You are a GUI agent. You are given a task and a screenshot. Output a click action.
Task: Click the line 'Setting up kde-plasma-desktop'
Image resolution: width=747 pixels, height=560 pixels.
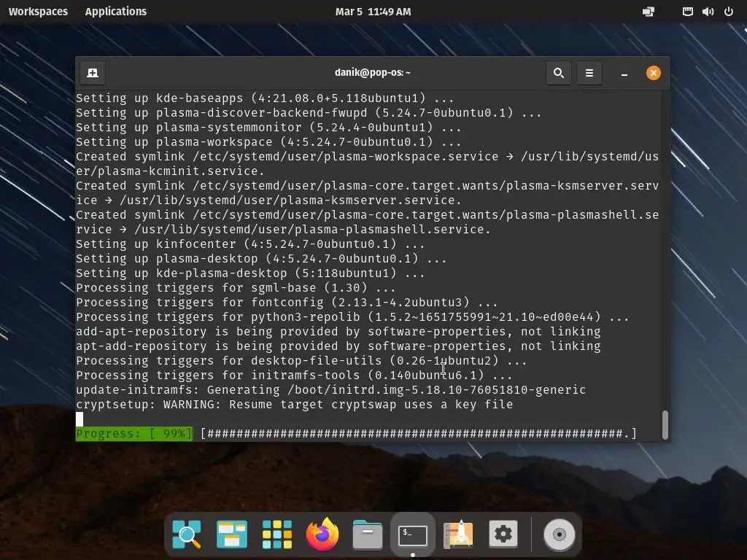(251, 273)
